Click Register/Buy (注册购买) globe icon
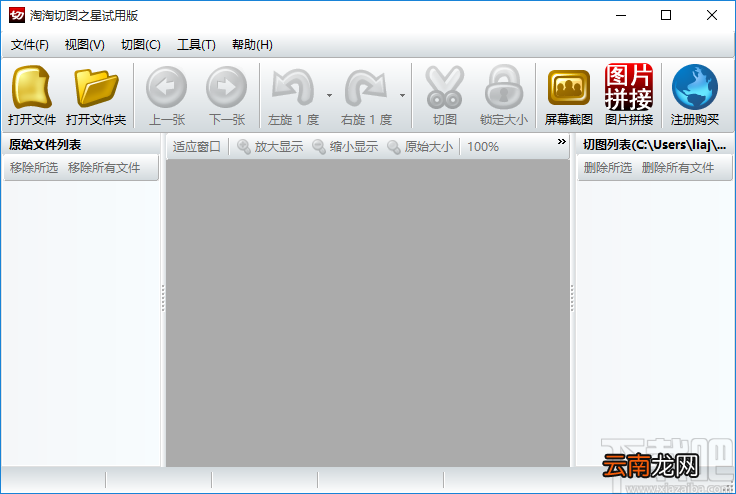Image resolution: width=736 pixels, height=494 pixels. [695, 95]
